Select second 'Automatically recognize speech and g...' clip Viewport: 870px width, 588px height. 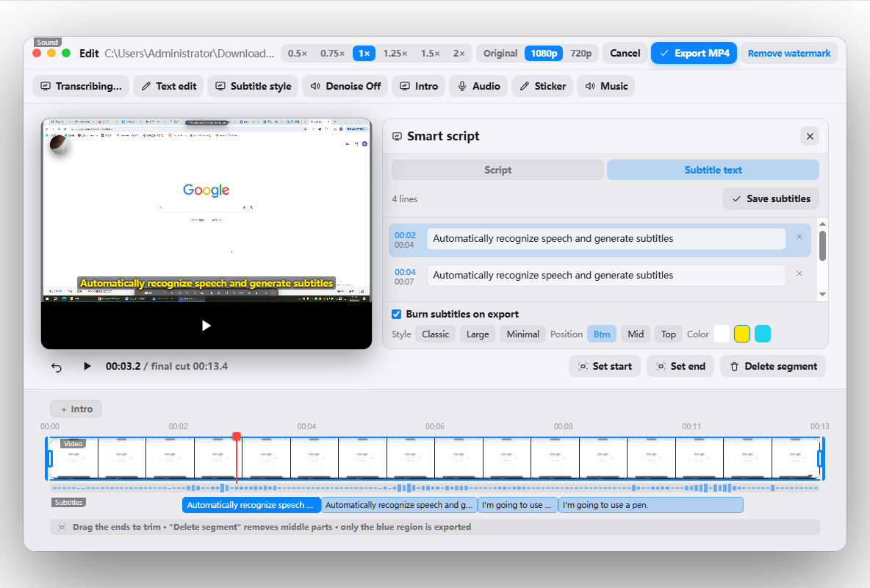tap(399, 505)
